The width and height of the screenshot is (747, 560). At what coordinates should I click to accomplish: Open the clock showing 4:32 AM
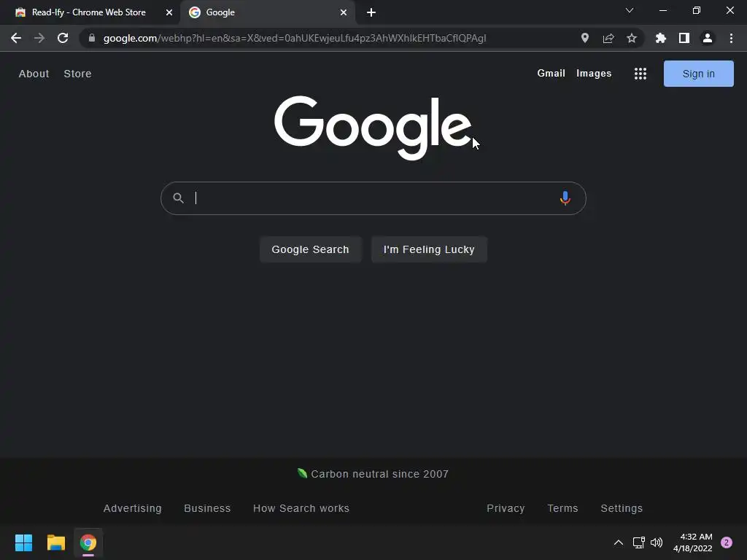tap(693, 542)
